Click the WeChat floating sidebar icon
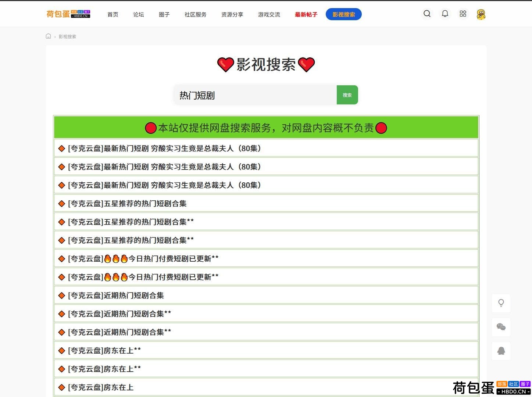 [x=501, y=327]
